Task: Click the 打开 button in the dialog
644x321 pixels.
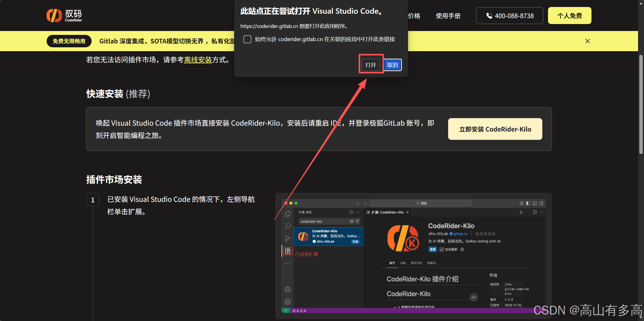Action: [371, 65]
